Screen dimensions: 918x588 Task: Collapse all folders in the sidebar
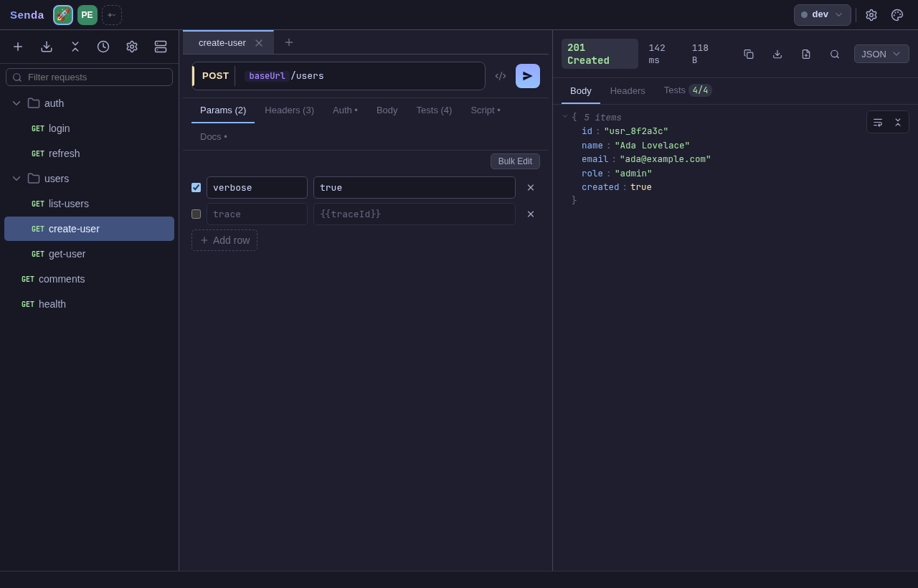(x=75, y=47)
